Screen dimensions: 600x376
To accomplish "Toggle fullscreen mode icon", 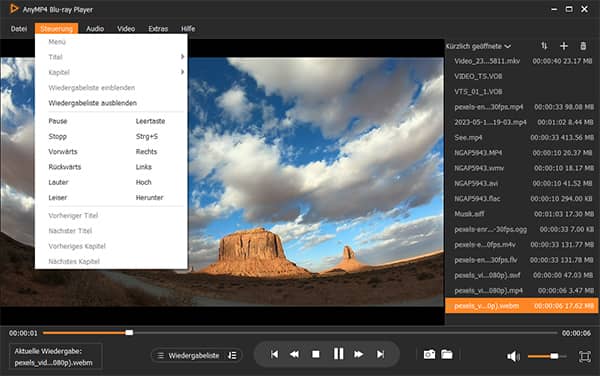I will pos(585,356).
